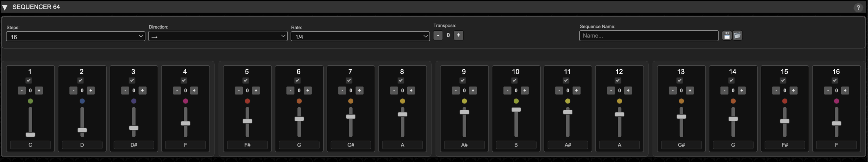Click step 13 minus octave button

click(x=673, y=91)
